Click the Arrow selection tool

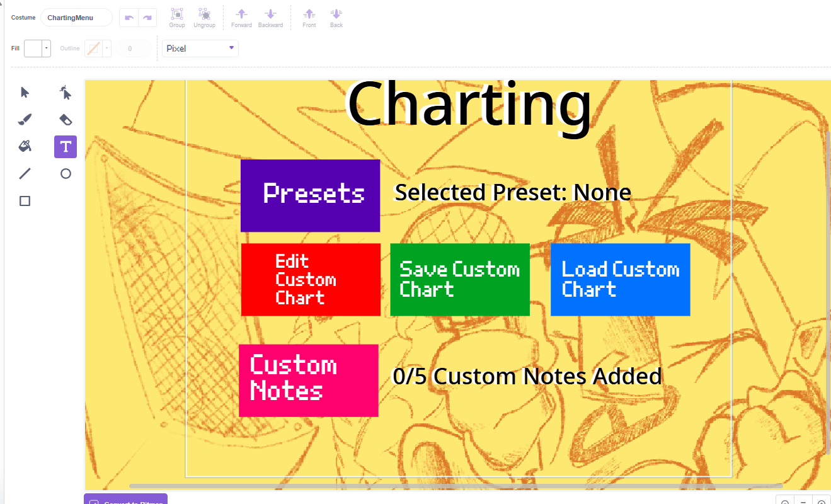pos(25,92)
